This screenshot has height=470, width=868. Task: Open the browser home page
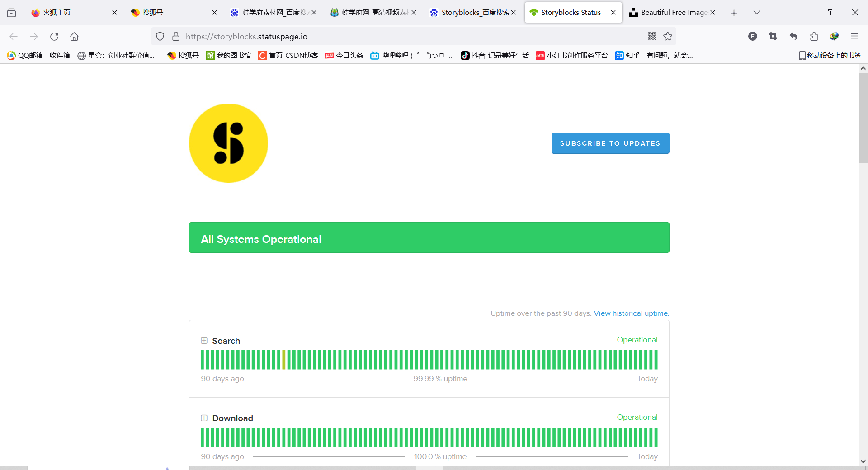pyautogui.click(x=74, y=37)
